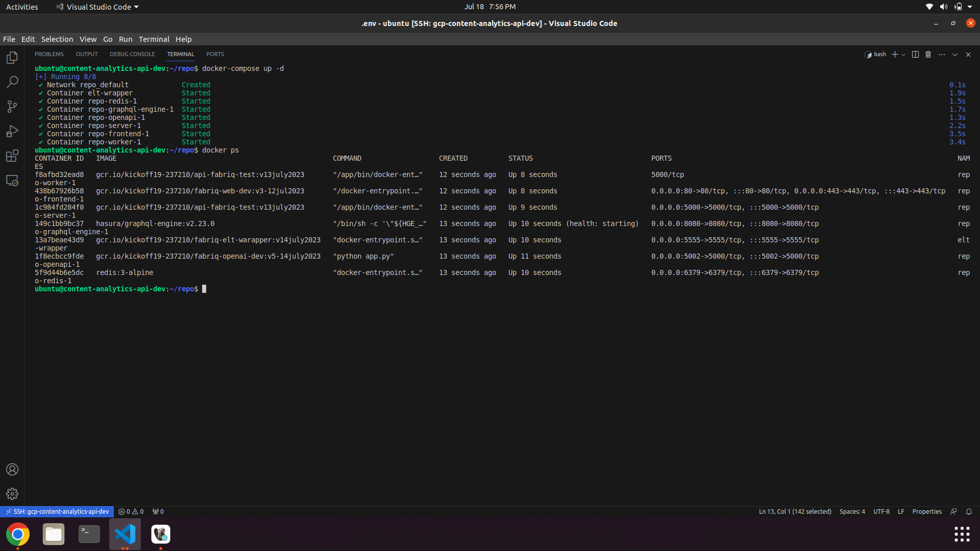Kill the terminal with trash icon
Viewport: 980px width, 551px height.
pos(928,55)
